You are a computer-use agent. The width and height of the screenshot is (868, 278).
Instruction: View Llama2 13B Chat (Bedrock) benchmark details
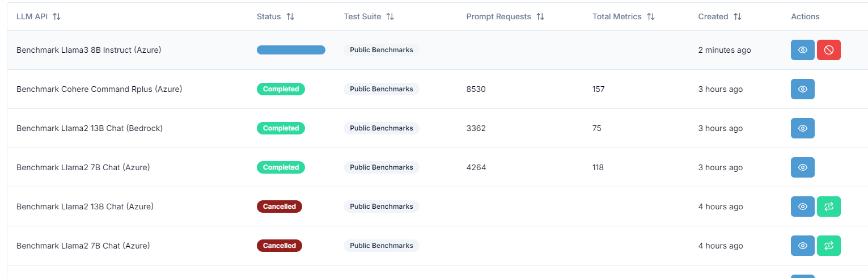point(803,128)
